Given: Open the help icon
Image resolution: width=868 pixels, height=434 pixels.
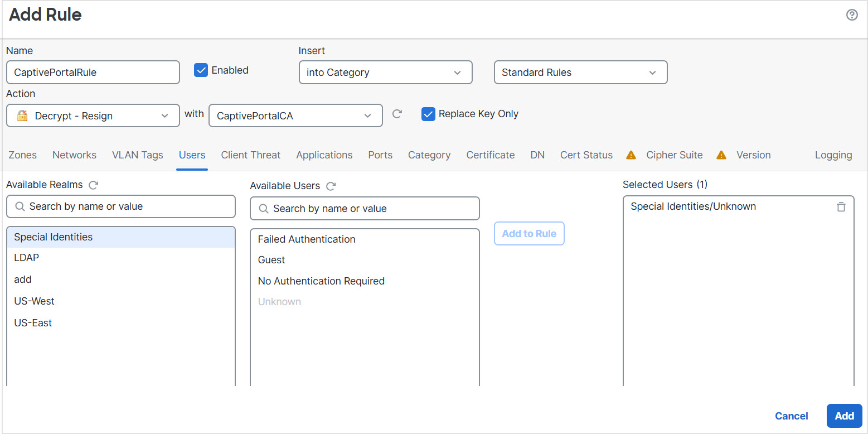Looking at the screenshot, I should click(x=852, y=15).
